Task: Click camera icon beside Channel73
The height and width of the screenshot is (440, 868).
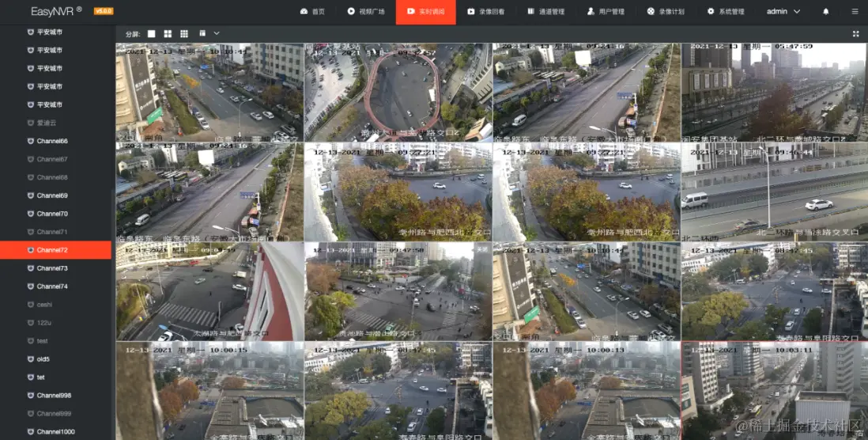Action: tap(31, 268)
